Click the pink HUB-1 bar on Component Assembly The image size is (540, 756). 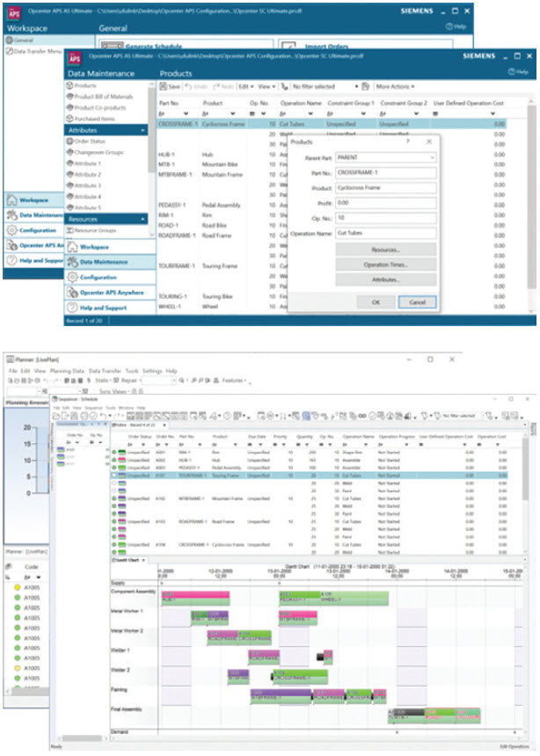(195, 598)
